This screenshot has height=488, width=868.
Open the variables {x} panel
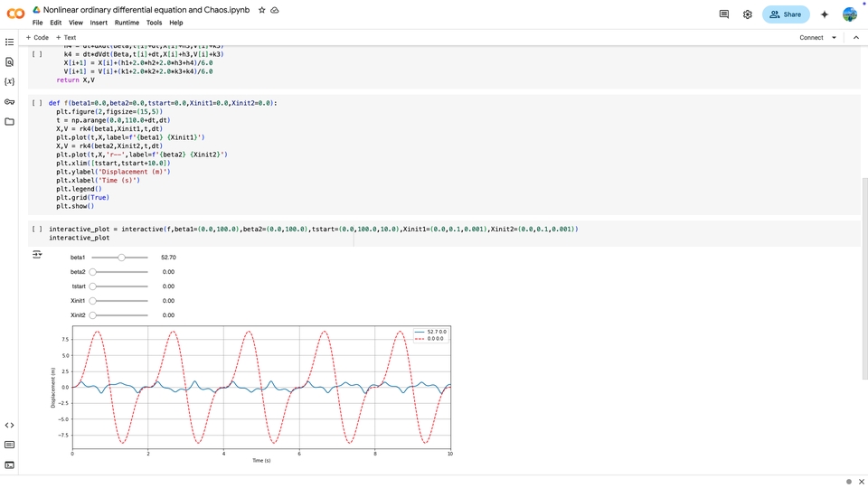coord(9,82)
